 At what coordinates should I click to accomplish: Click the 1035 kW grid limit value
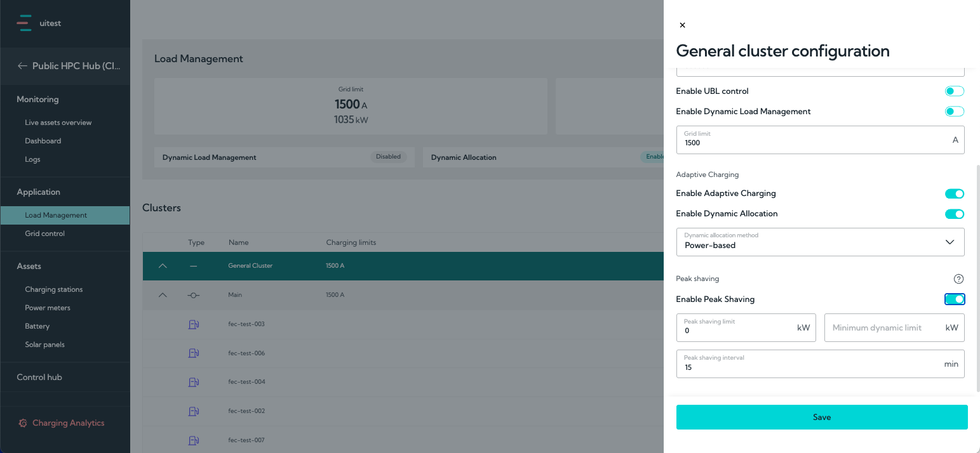pos(351,119)
